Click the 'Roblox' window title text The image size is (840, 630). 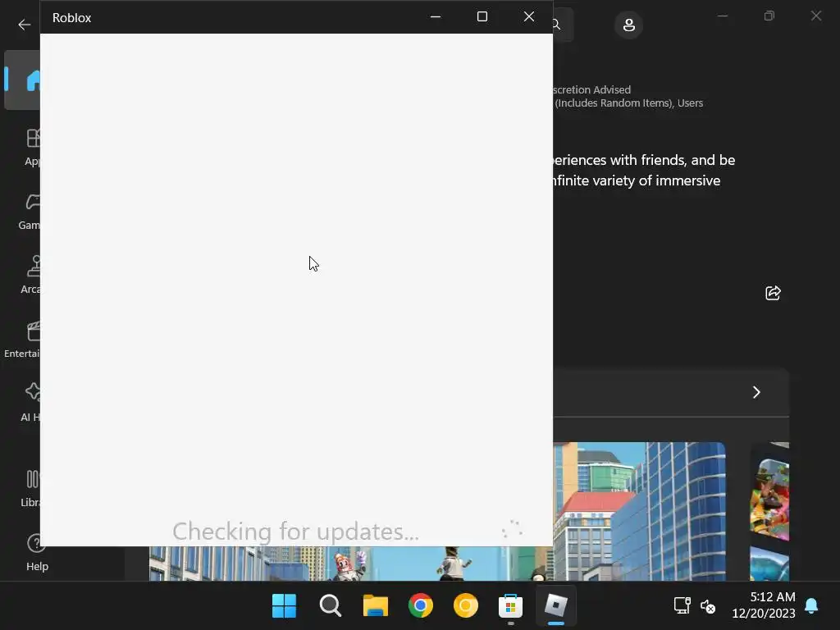point(72,18)
